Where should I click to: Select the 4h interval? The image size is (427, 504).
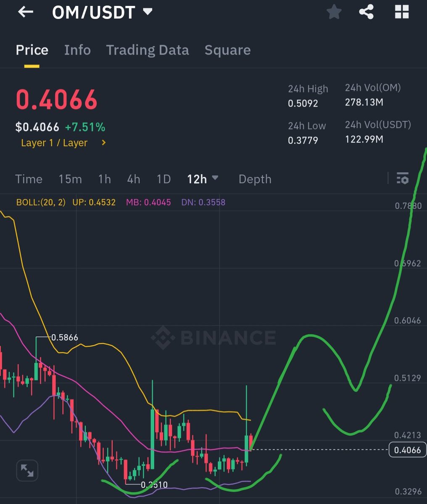tap(134, 179)
